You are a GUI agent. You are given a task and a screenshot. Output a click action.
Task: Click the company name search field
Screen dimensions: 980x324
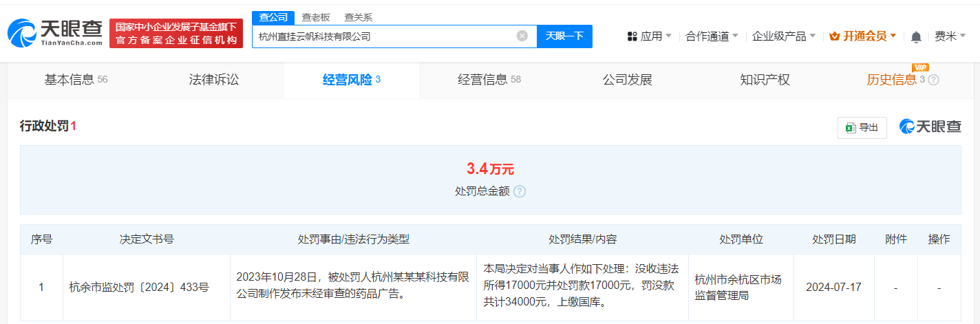[x=382, y=36]
